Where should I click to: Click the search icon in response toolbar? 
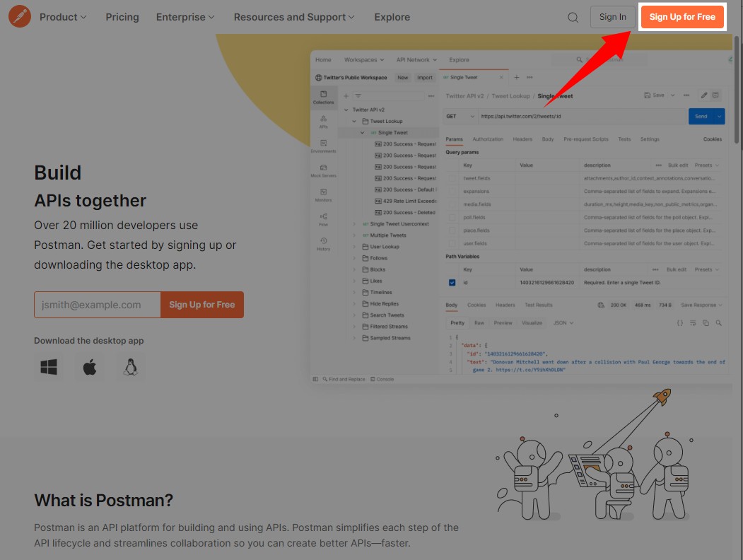719,323
